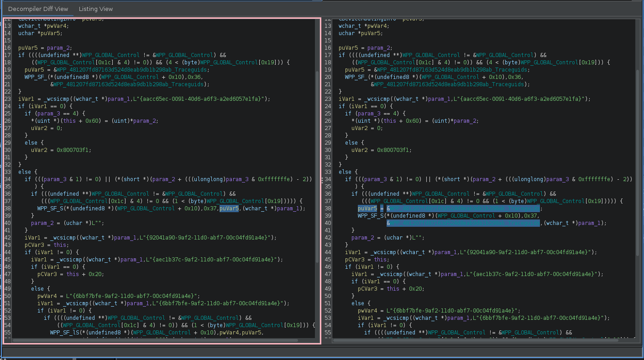
Task: Click the aacc65ec GUID string in left pane
Action: tap(200, 99)
